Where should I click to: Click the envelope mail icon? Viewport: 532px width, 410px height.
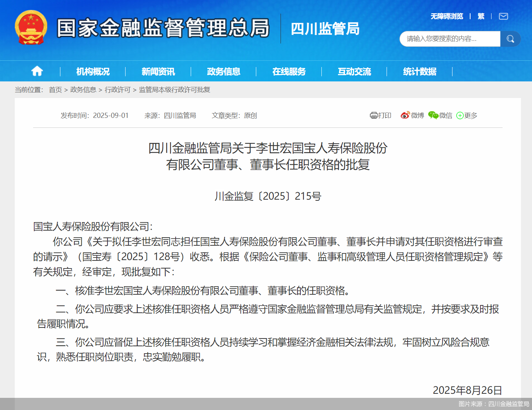[x=503, y=16]
